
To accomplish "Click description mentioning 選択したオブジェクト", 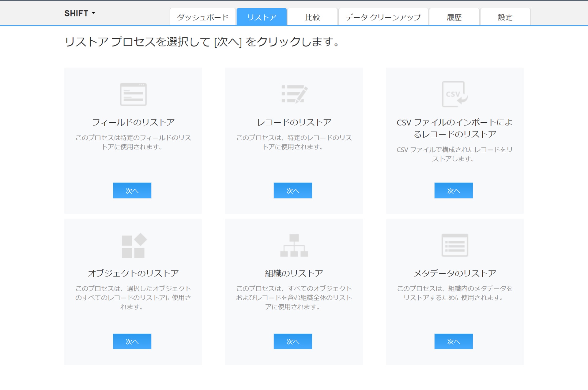I will pyautogui.click(x=133, y=298).
